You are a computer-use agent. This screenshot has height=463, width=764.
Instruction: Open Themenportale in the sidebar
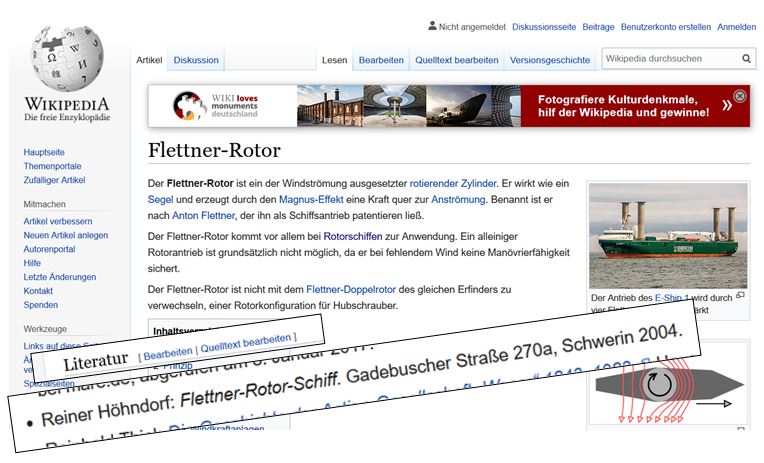click(52, 166)
